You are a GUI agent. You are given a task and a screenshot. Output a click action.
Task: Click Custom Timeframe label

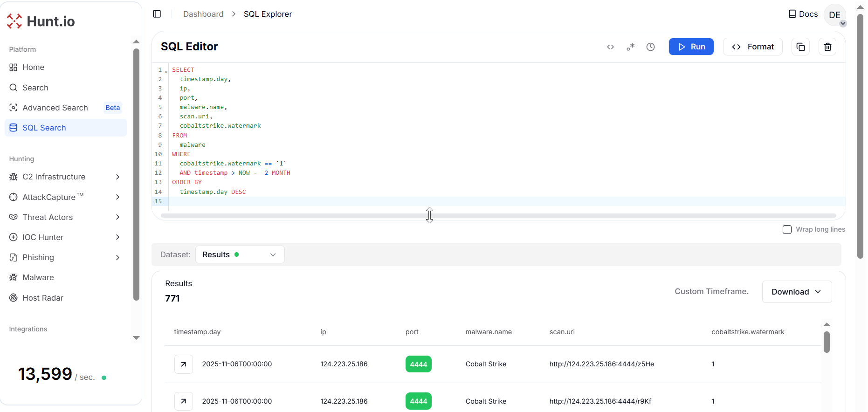point(711,291)
